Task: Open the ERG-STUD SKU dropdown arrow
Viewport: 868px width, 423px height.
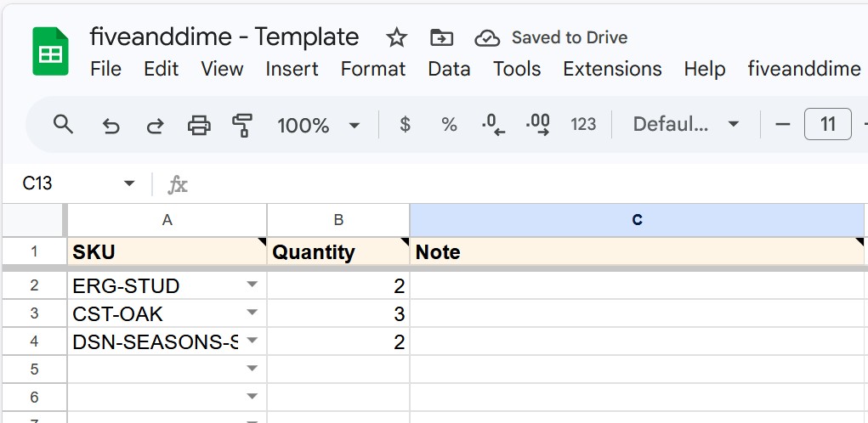Action: [252, 285]
